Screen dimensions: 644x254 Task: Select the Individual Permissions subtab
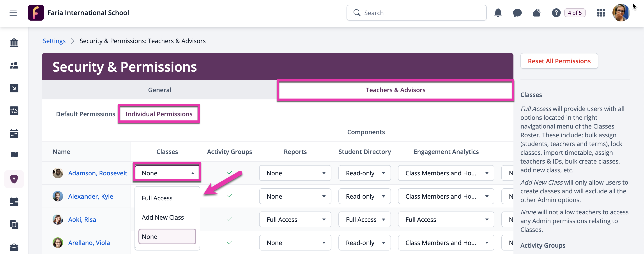pyautogui.click(x=159, y=114)
